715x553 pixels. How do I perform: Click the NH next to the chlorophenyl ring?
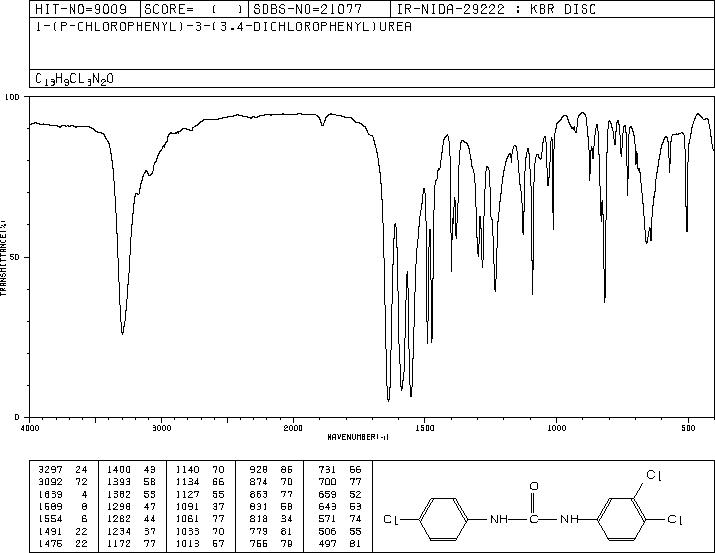[x=499, y=519]
